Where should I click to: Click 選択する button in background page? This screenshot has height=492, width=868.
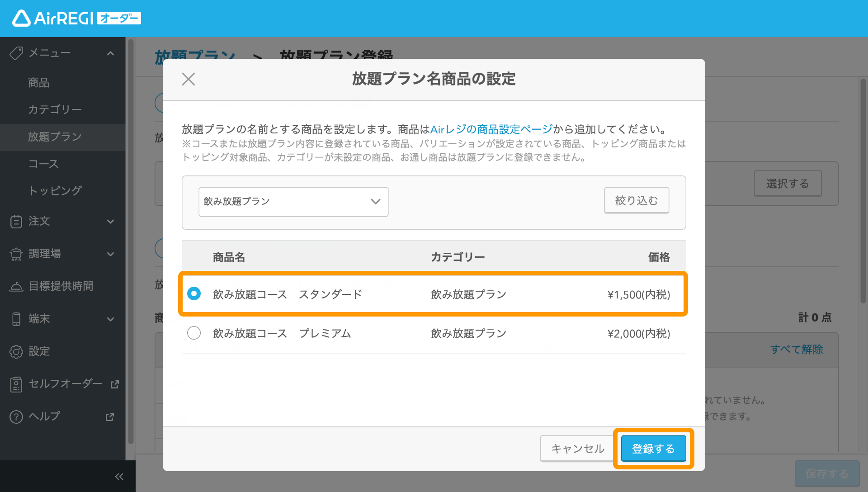click(x=788, y=183)
